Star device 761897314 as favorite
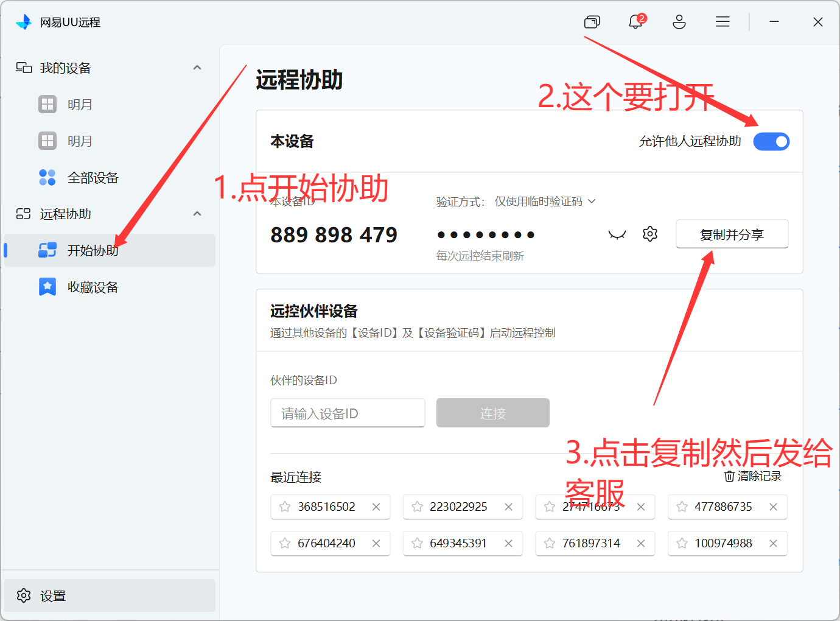 550,543
